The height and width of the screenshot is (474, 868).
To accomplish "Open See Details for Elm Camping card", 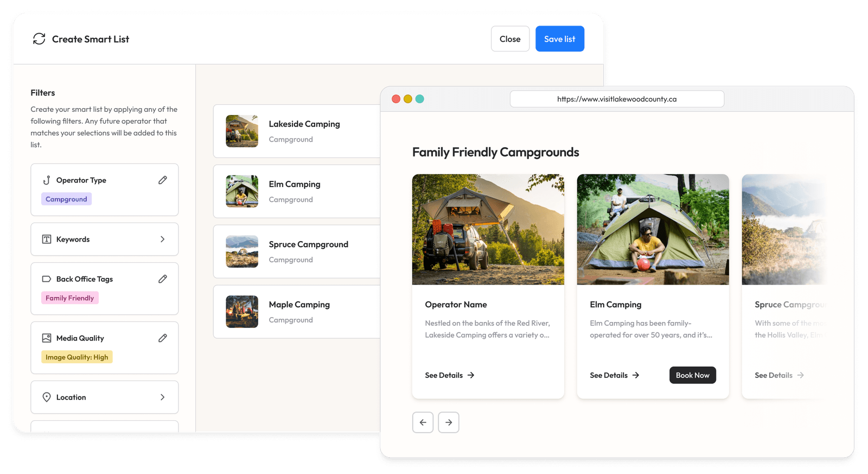I will (x=615, y=375).
